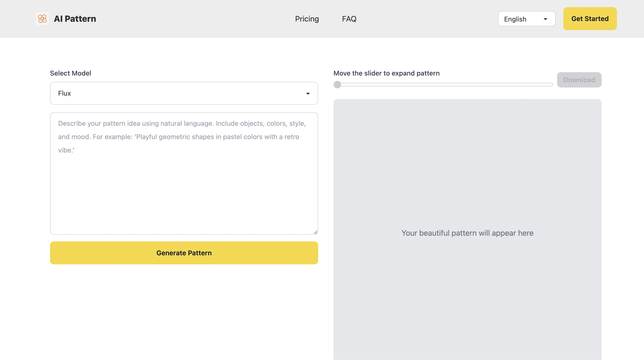This screenshot has height=360, width=644.
Task: Grab the textarea resize handle corner
Action: 316,232
